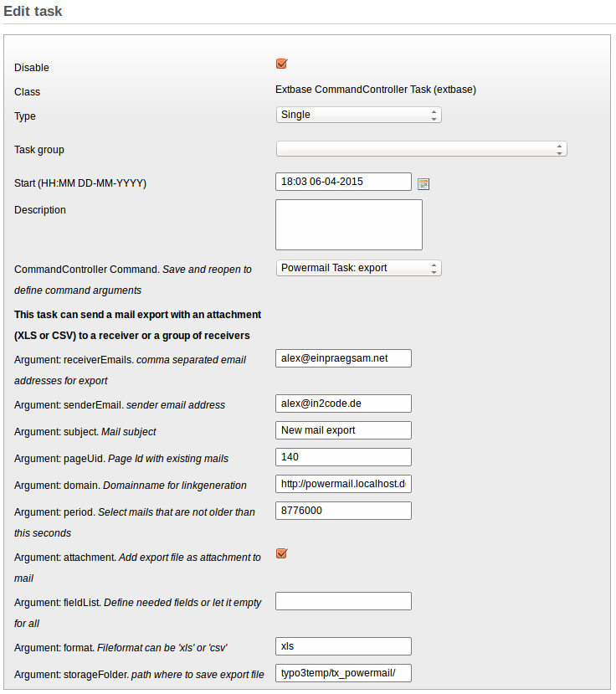This screenshot has height=694, width=616.
Task: Click the Start date and time field
Action: (x=343, y=182)
